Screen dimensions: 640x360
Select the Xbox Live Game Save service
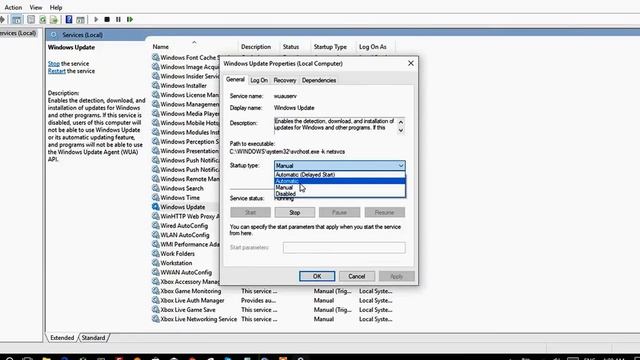click(x=187, y=310)
